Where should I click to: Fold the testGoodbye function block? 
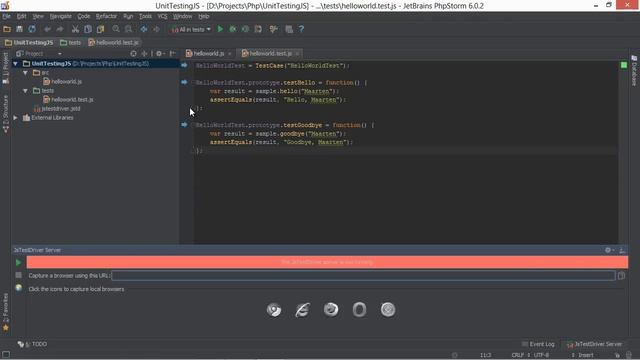[x=193, y=125]
